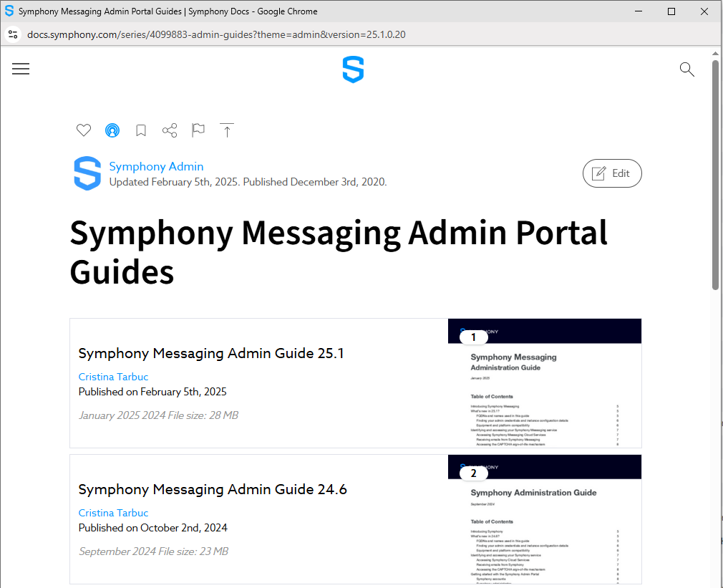Image resolution: width=723 pixels, height=588 pixels.
Task: Open Symphony Messaging Admin Guide 24.6
Action: [x=213, y=489]
